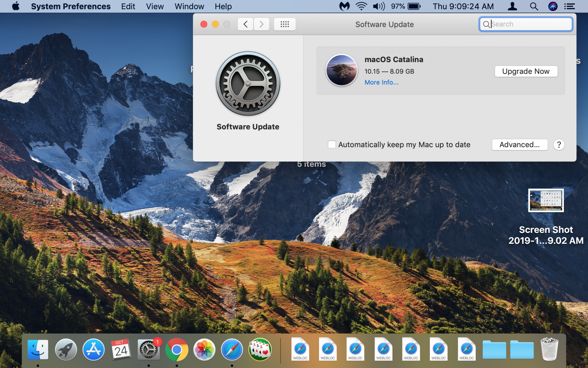Screen dimensions: 588x368
Task: Open Finder from the Dock
Action: 38,349
